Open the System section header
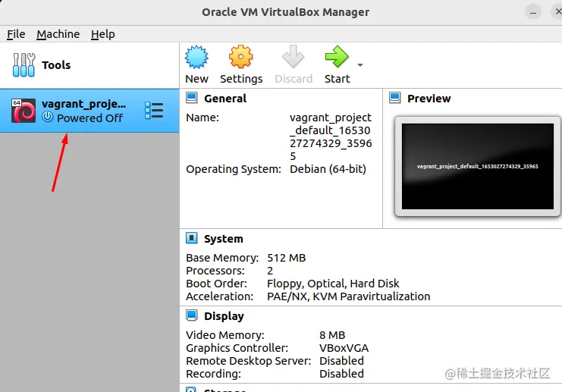This screenshot has height=392, width=562. pos(224,239)
